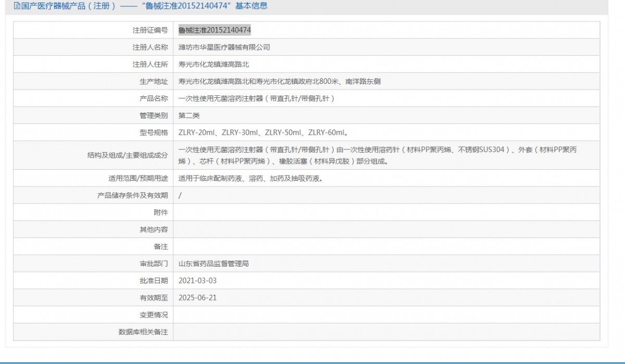The image size is (625, 364).
Task: Click the 注册证编号 field label
Action: (151, 30)
